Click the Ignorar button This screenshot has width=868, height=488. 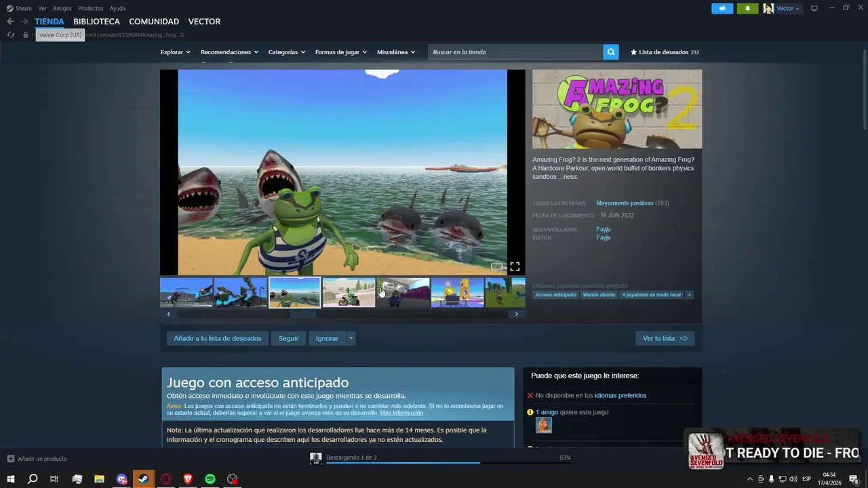tap(327, 338)
